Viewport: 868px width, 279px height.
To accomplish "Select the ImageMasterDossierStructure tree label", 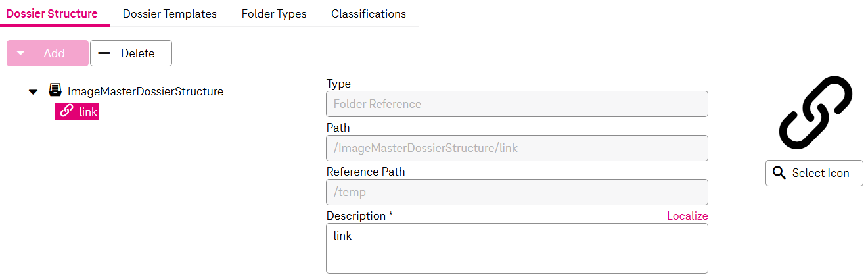I will 145,91.
